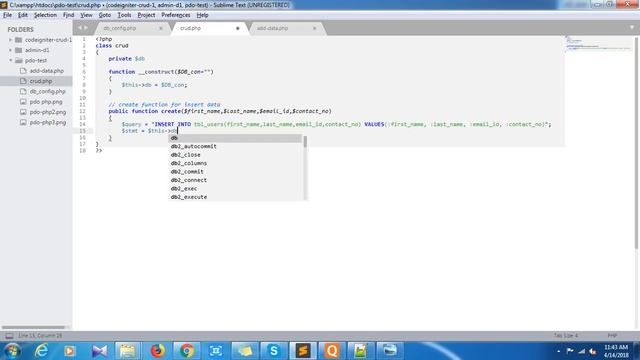Click the sidebar horizontal scrollbar
This screenshot has width=640, height=360.
33,327
